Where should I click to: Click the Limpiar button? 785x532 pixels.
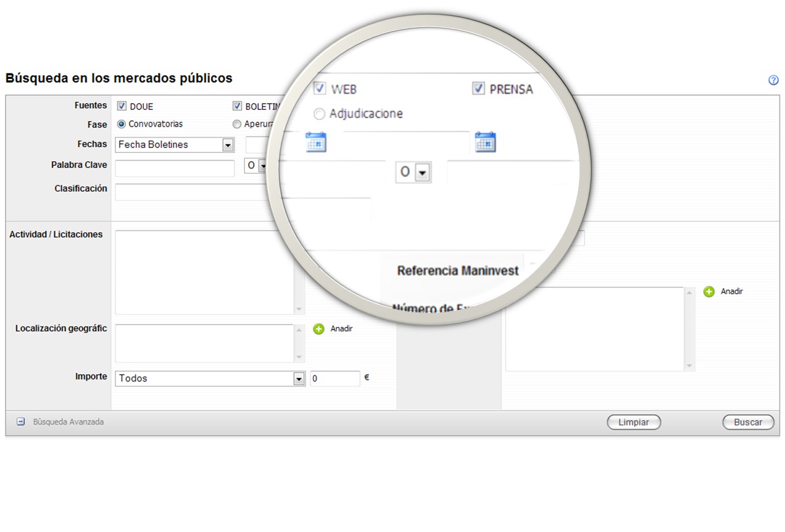[634, 423]
